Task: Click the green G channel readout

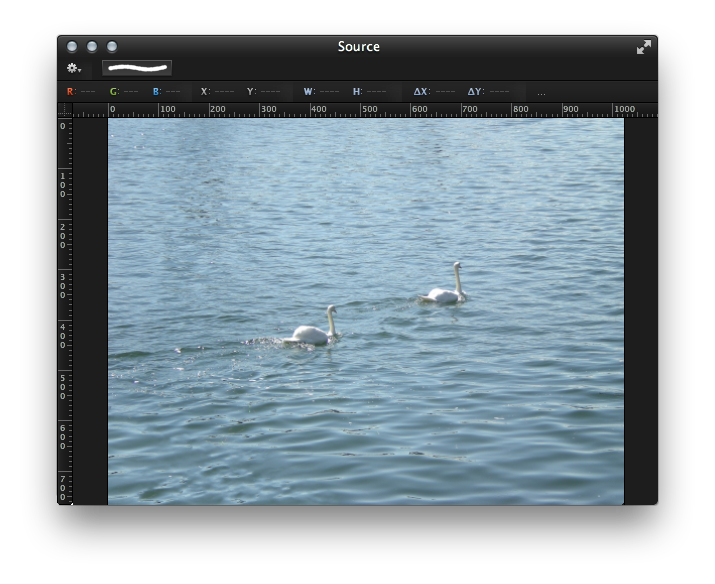Action: point(124,92)
